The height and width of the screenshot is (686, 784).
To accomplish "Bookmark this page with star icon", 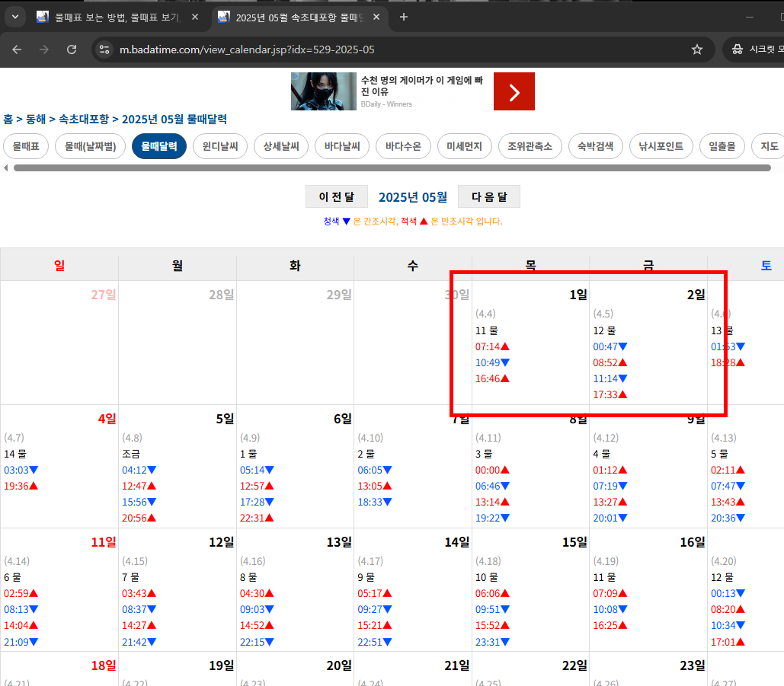I will tap(697, 49).
